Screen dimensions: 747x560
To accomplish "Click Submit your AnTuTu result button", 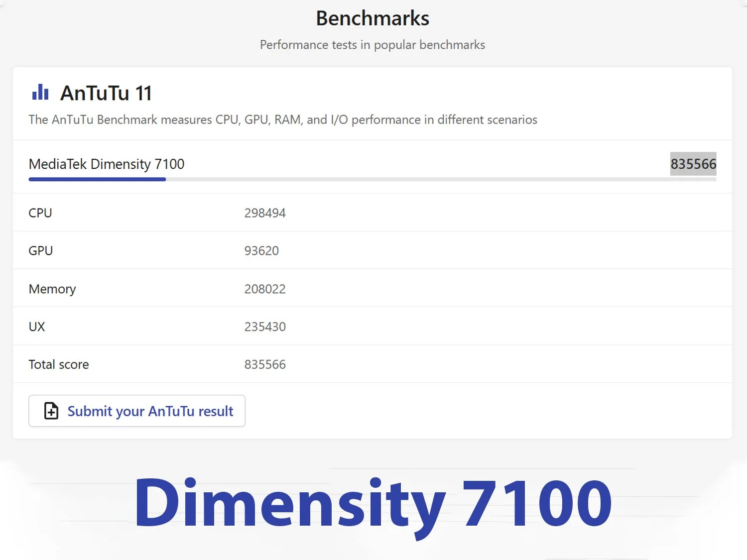I will coord(137,411).
